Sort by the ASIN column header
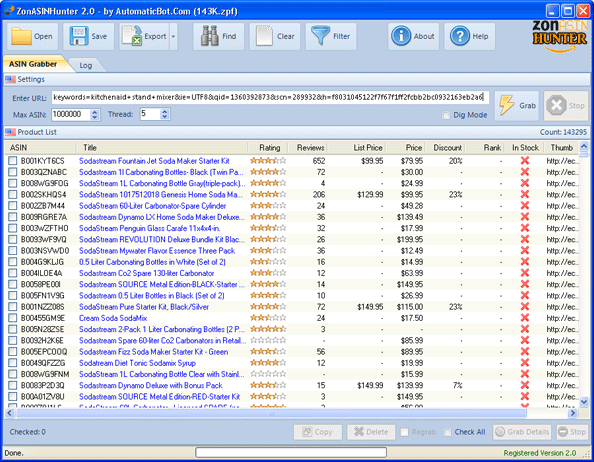 [40, 148]
